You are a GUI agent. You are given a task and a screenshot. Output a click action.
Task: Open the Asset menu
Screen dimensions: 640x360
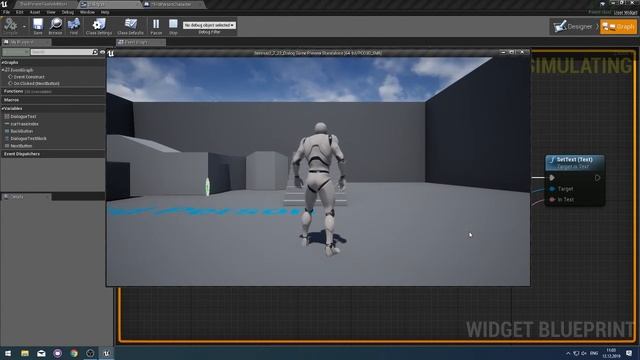click(35, 12)
